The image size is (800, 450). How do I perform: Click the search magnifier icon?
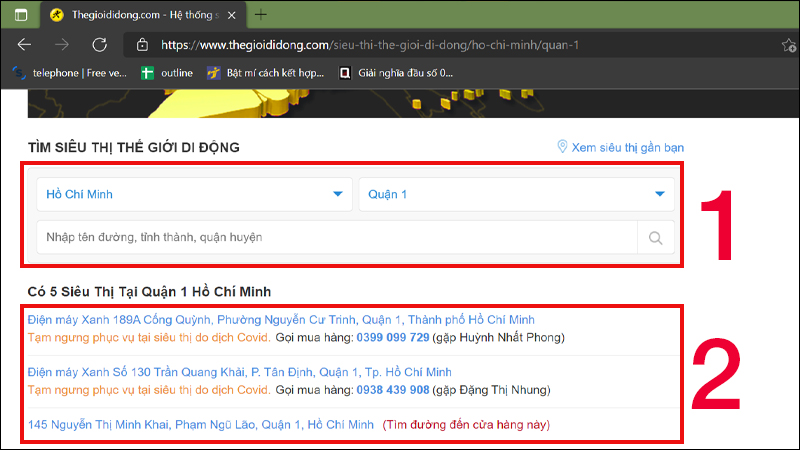tap(656, 238)
